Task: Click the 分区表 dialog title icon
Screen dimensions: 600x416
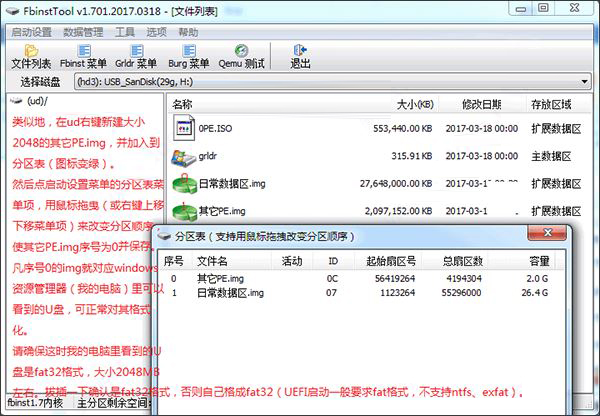Action: click(164, 235)
